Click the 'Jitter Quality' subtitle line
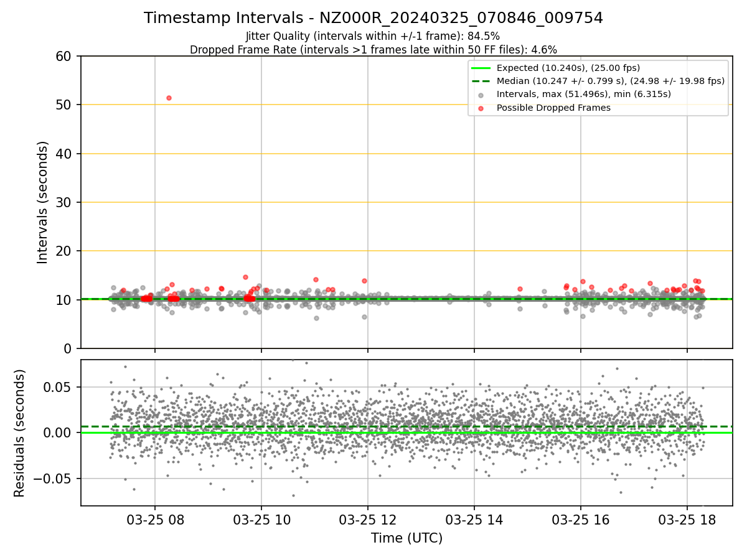Image resolution: width=747 pixels, height=560 pixels. (373, 36)
